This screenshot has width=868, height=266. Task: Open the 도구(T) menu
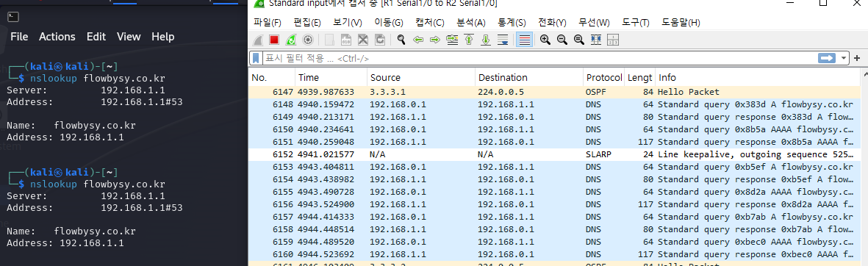pos(636,23)
